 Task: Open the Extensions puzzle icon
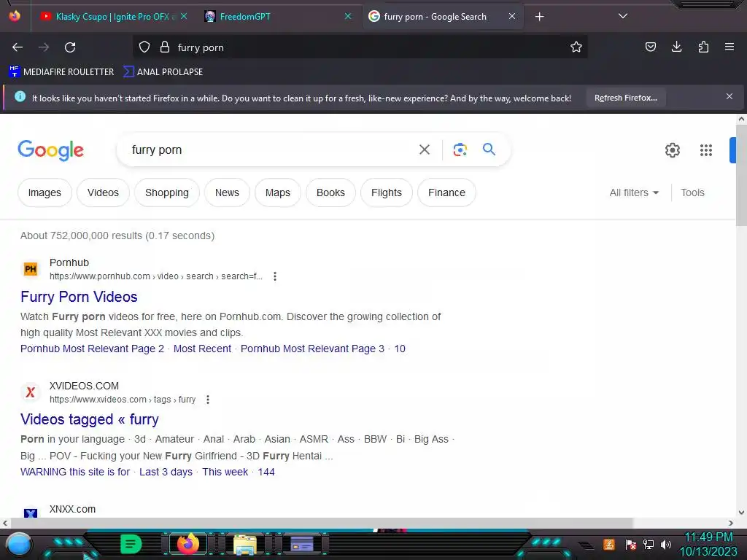pos(703,47)
